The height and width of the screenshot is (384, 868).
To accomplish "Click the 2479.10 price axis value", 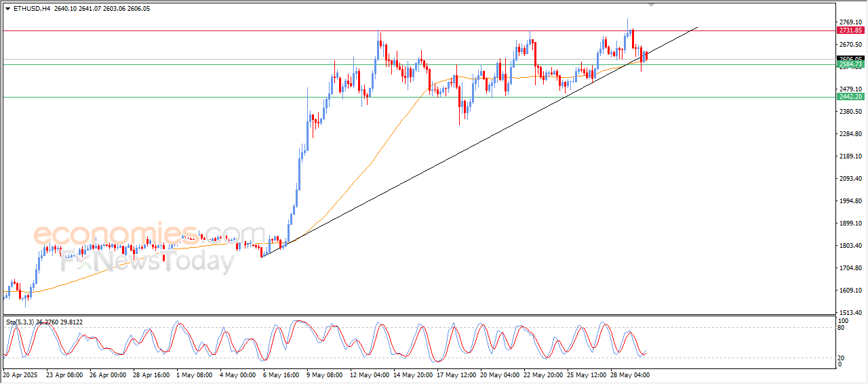I will pos(850,89).
